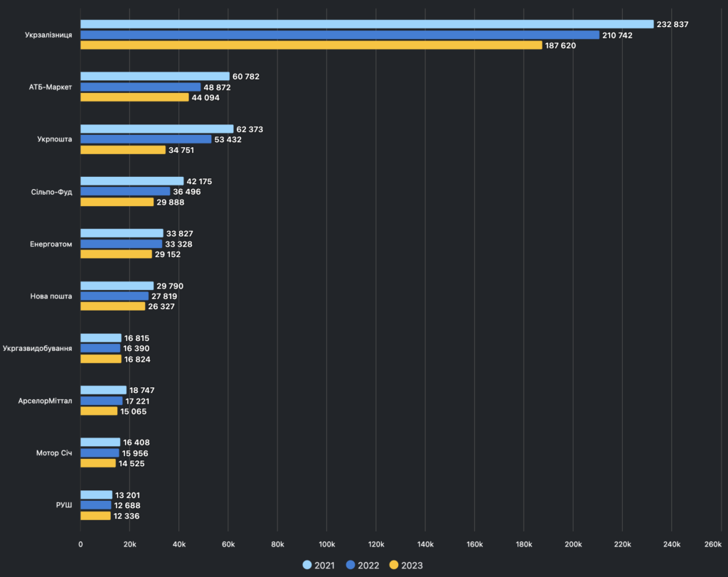Select the Сільпо-Фуд 2021 bar

pos(132,181)
